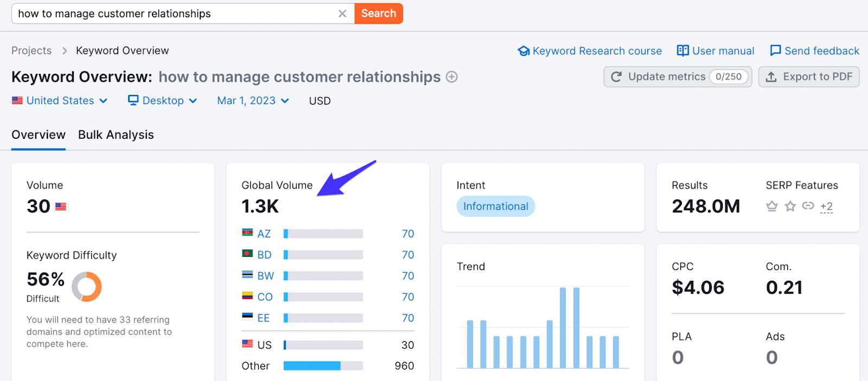
Task: Click the 0/250 update counter badge
Action: point(729,77)
